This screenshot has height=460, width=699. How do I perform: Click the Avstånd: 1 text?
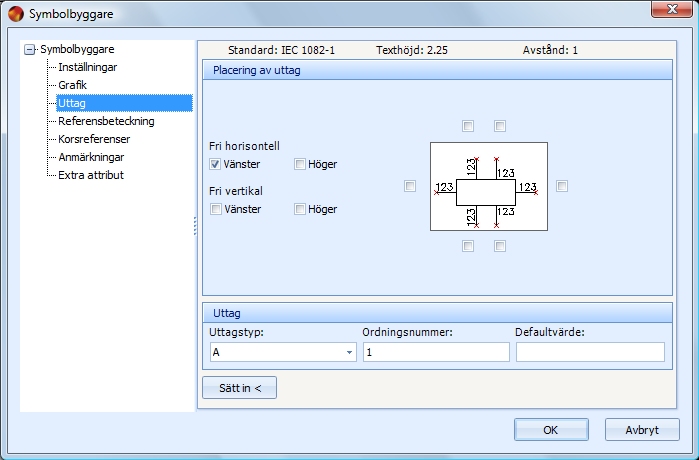coord(550,50)
